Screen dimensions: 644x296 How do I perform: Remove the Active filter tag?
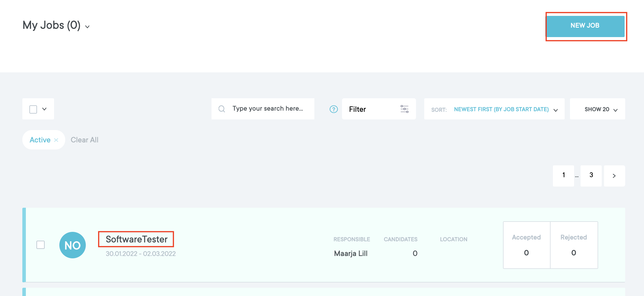[x=56, y=140]
